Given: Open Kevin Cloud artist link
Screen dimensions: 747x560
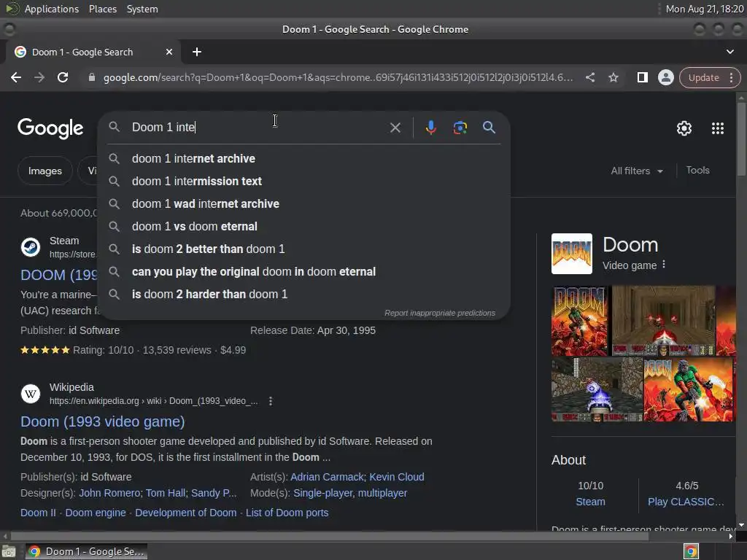Looking at the screenshot, I should (396, 477).
